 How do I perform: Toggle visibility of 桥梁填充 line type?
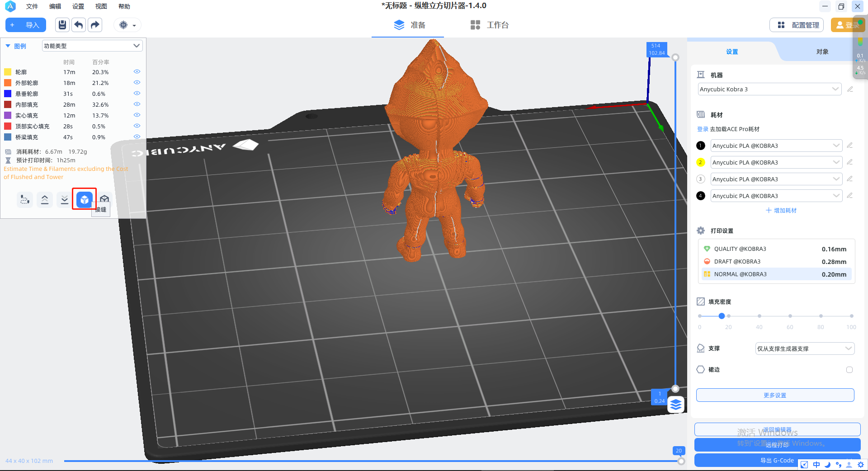137,137
